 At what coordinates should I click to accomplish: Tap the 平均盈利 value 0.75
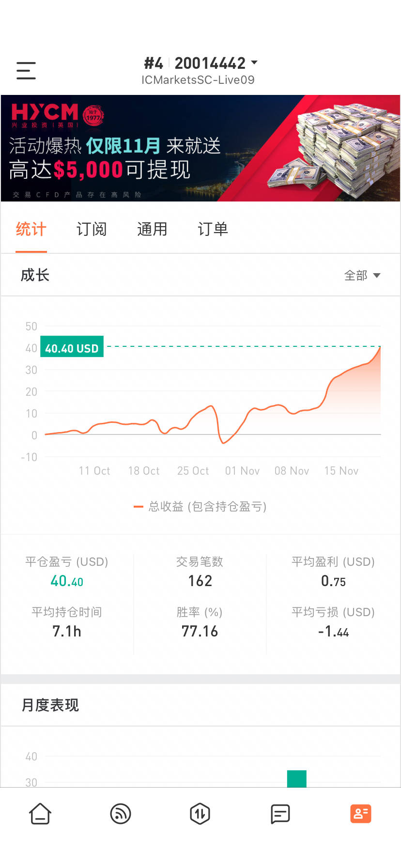[x=333, y=581]
